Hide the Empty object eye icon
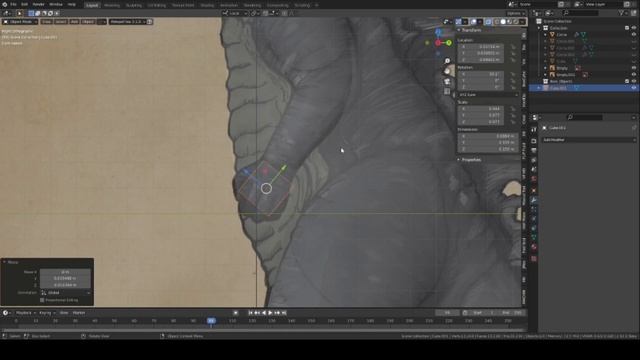 pyautogui.click(x=634, y=68)
